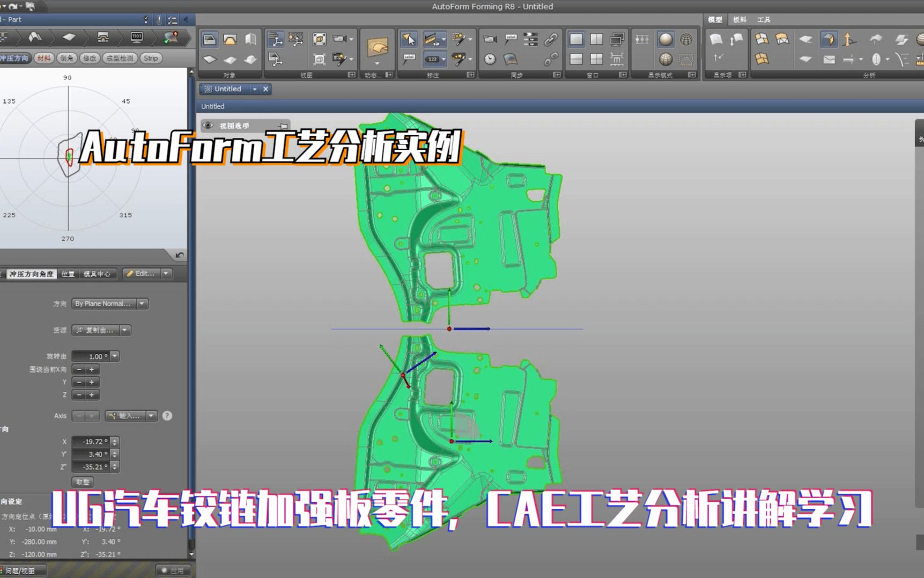Click the redo arrow in title bar
Screen dimensions: 924x578
(x=12, y=6)
